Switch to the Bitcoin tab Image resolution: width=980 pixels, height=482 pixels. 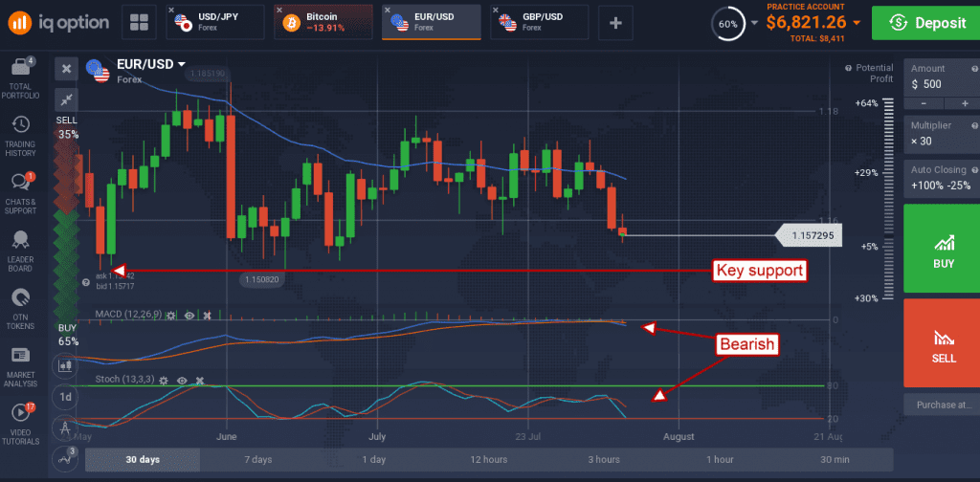[x=323, y=23]
